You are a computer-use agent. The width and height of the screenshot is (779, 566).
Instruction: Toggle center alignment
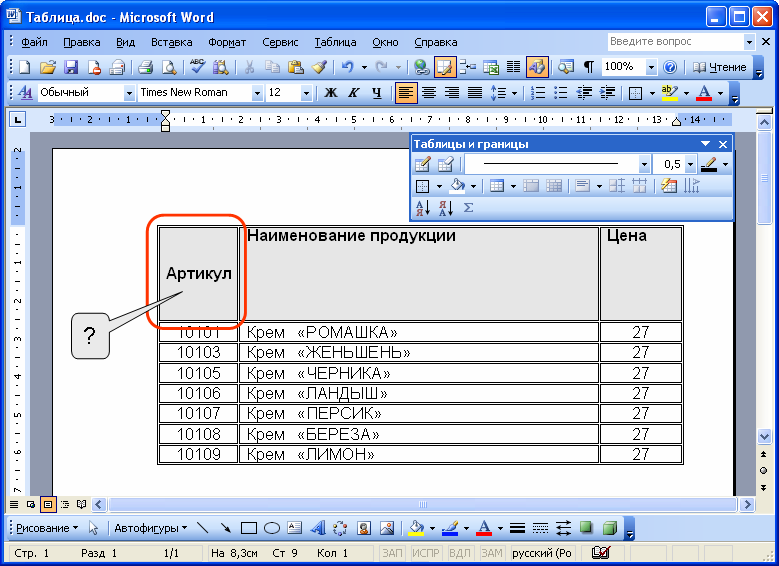[429, 92]
